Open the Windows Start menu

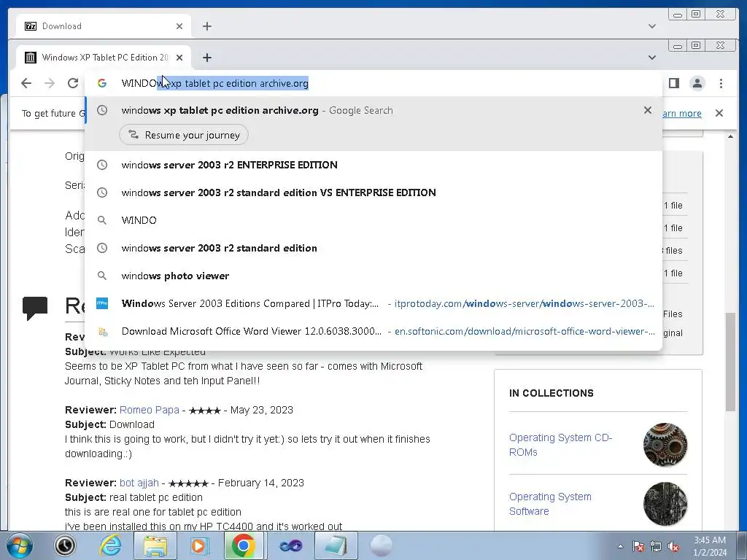(19, 545)
